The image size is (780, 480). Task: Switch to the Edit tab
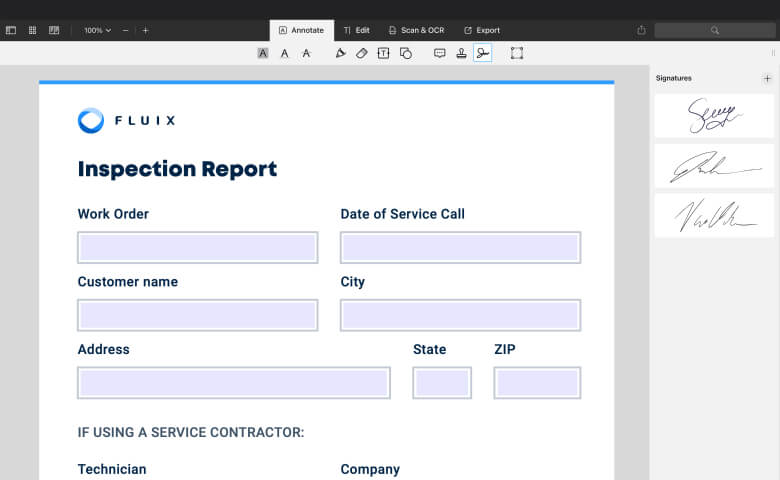[x=356, y=30]
